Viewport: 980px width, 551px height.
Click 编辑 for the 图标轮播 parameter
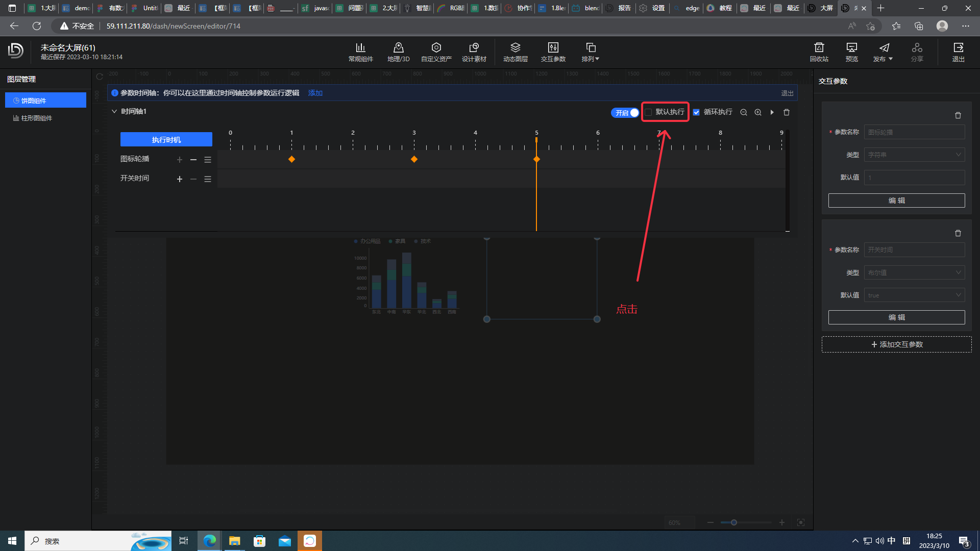(896, 201)
